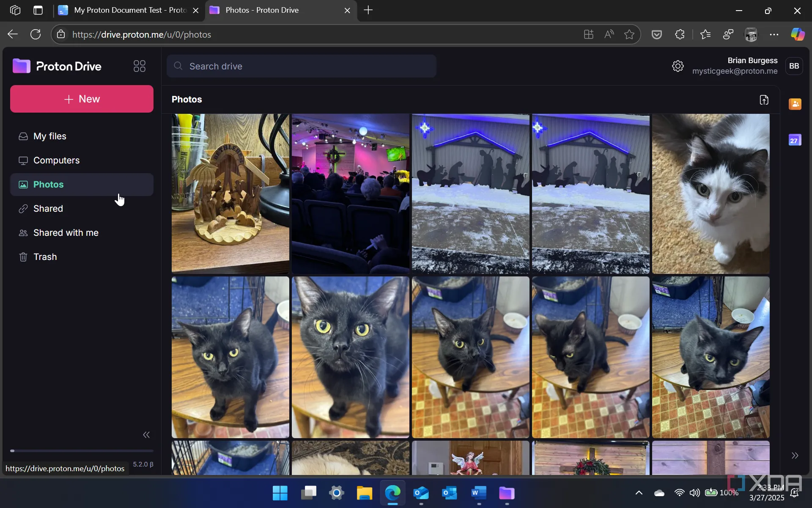
Task: Open the Proton Calendar side panel icon
Action: (795, 140)
